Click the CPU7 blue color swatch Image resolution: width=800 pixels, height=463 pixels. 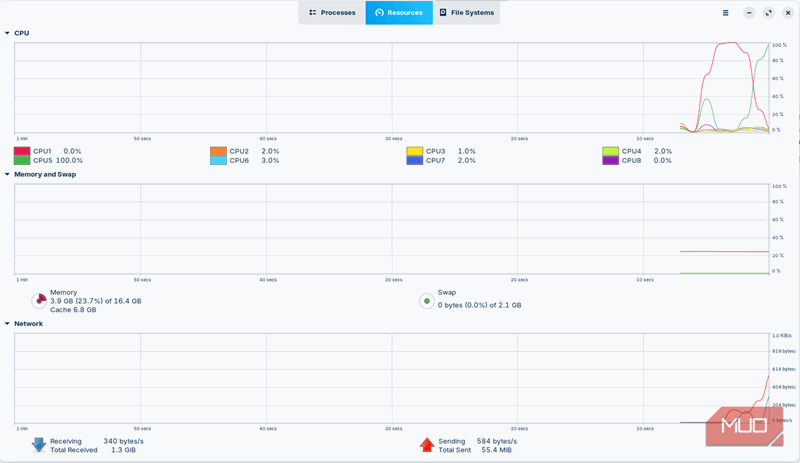pyautogui.click(x=415, y=160)
